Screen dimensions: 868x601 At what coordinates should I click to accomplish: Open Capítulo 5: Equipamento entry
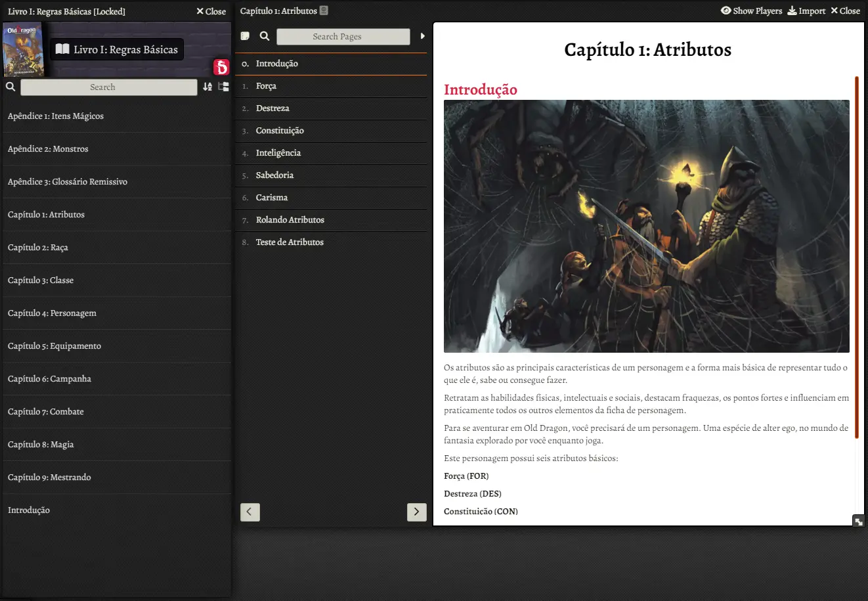117,346
